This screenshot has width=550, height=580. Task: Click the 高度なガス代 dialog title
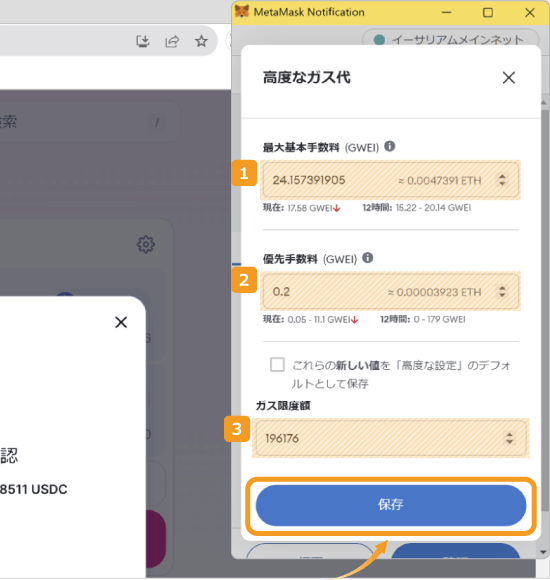pos(307,77)
